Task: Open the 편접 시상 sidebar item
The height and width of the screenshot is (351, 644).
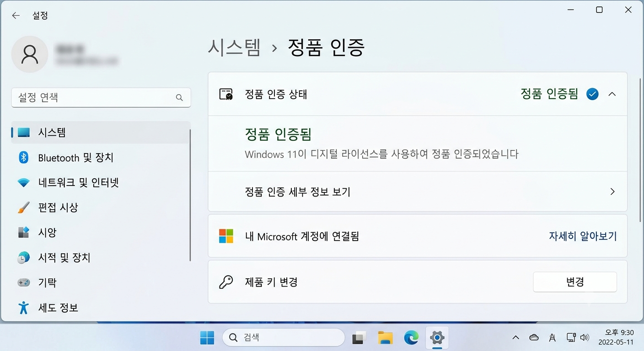Action: (x=101, y=207)
